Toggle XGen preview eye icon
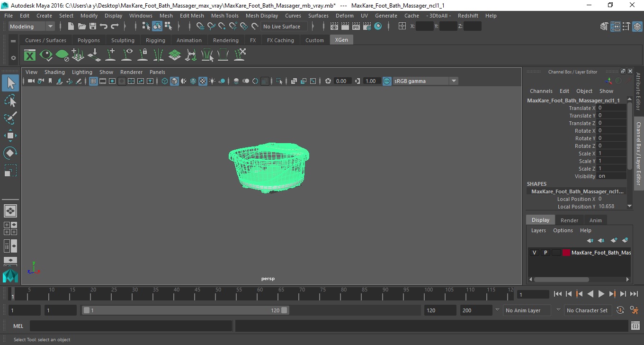Viewport: 644px width, 345px height. [46, 55]
